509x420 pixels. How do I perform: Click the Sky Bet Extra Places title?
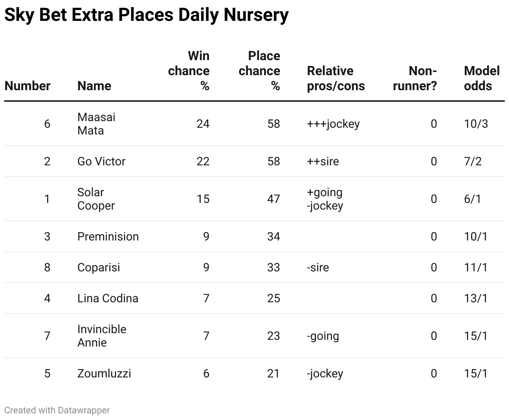tap(146, 15)
